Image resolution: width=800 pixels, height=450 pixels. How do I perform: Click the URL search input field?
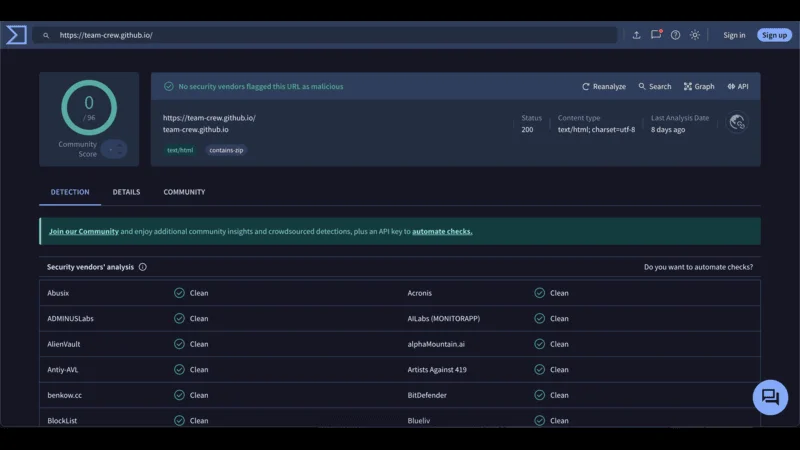pyautogui.click(x=330, y=35)
